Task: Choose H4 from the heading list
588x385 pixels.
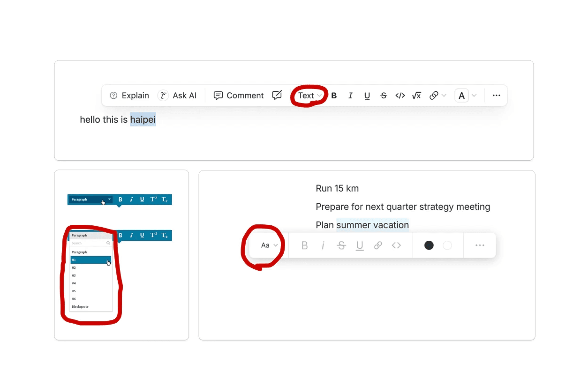Action: coord(90,283)
